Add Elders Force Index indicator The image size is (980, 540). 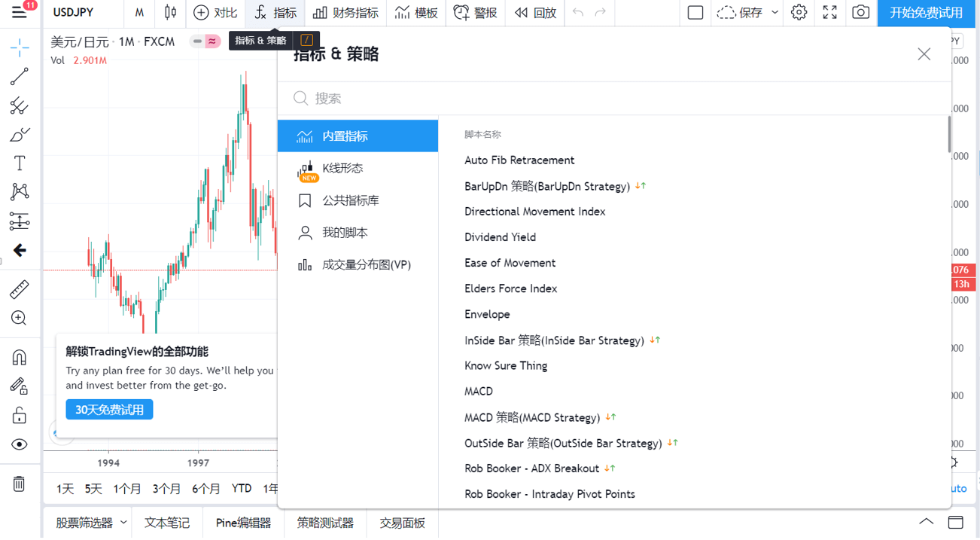(511, 288)
